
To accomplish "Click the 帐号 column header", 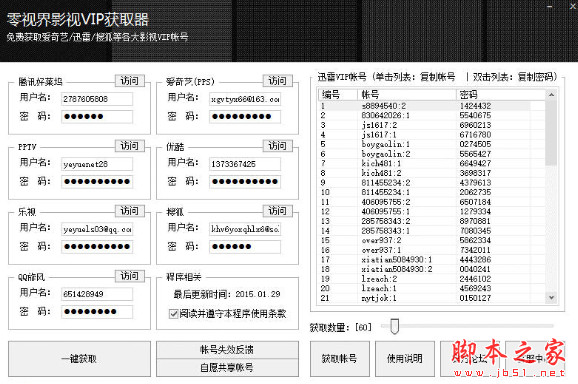I will tap(407, 95).
